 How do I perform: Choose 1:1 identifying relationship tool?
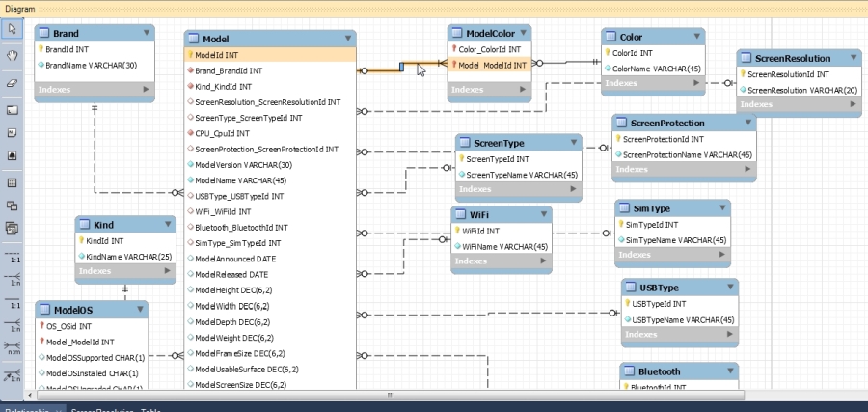pyautogui.click(x=13, y=302)
